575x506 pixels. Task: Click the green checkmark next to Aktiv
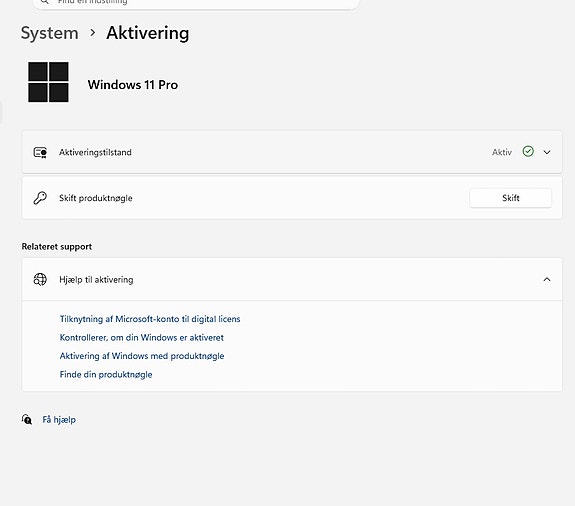[x=528, y=151]
